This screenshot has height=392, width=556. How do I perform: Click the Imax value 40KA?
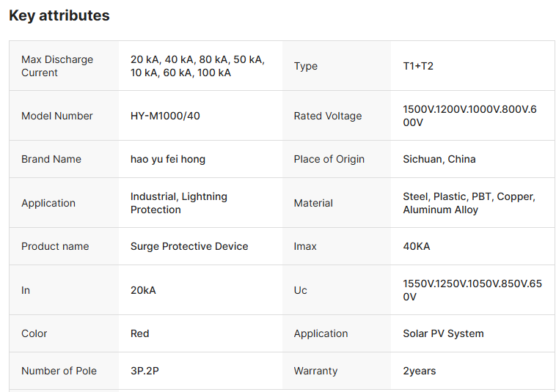[x=417, y=246]
